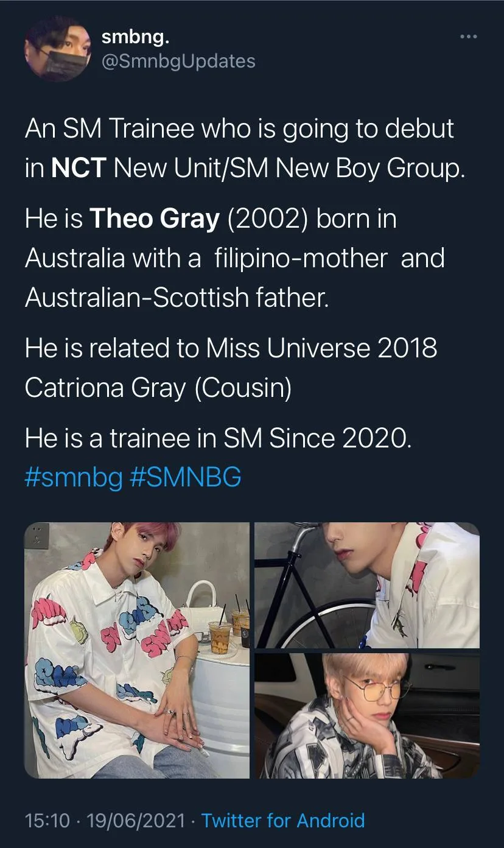This screenshot has width=504, height=848.
Task: Visit the @SmnbgUpdates handle
Action: (178, 61)
